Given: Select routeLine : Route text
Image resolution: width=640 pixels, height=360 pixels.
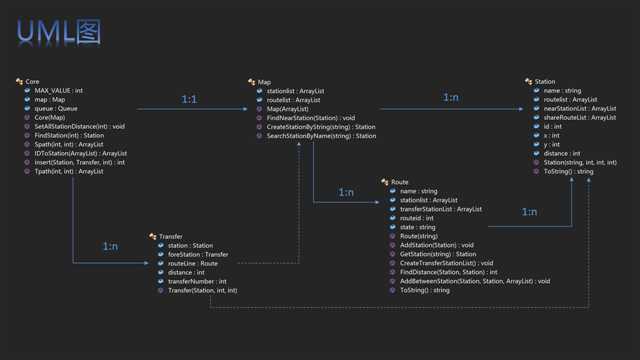Looking at the screenshot, I should [x=193, y=263].
